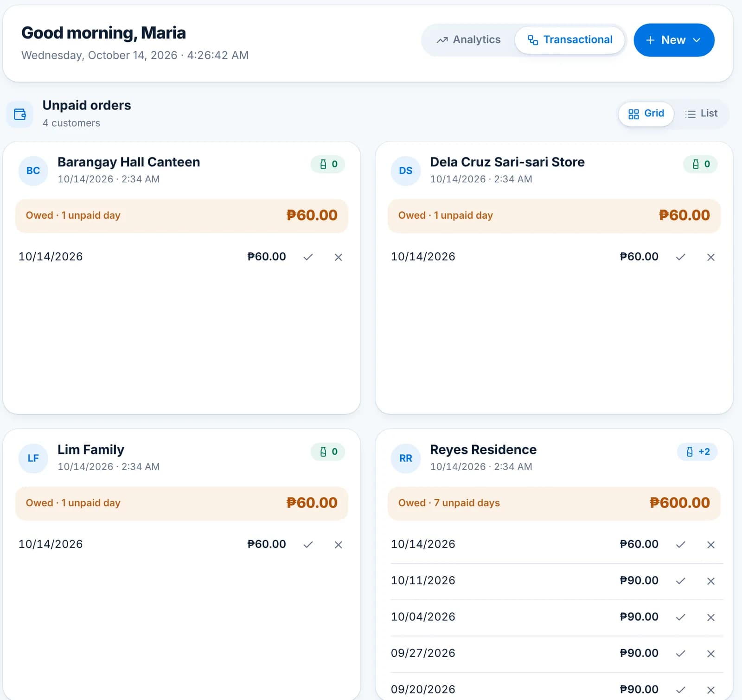The height and width of the screenshot is (700, 742).
Task: Click Barangay Hall Canteen bottle count badge
Action: (328, 164)
